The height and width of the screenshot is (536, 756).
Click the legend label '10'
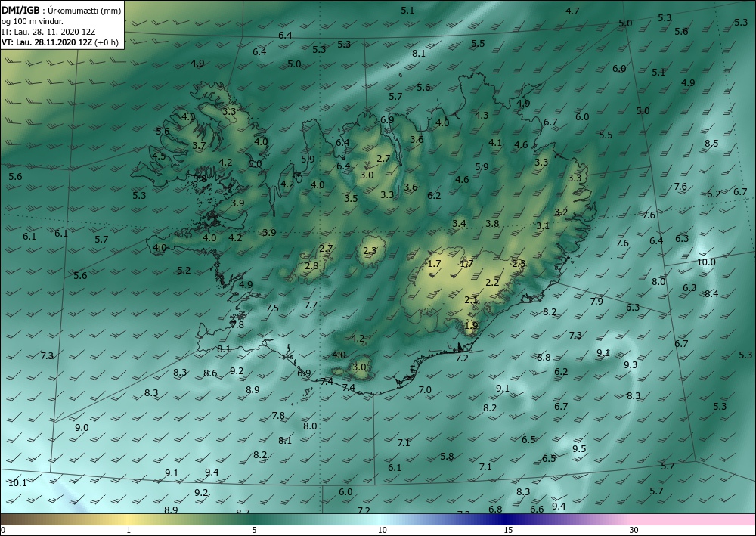382,530
